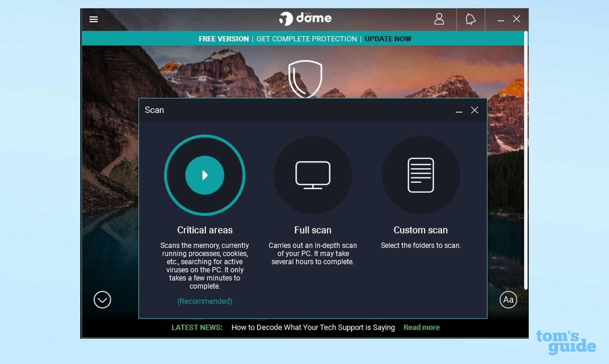This screenshot has height=364, width=609.
Task: Open the hamburger menu
Action: (x=94, y=19)
